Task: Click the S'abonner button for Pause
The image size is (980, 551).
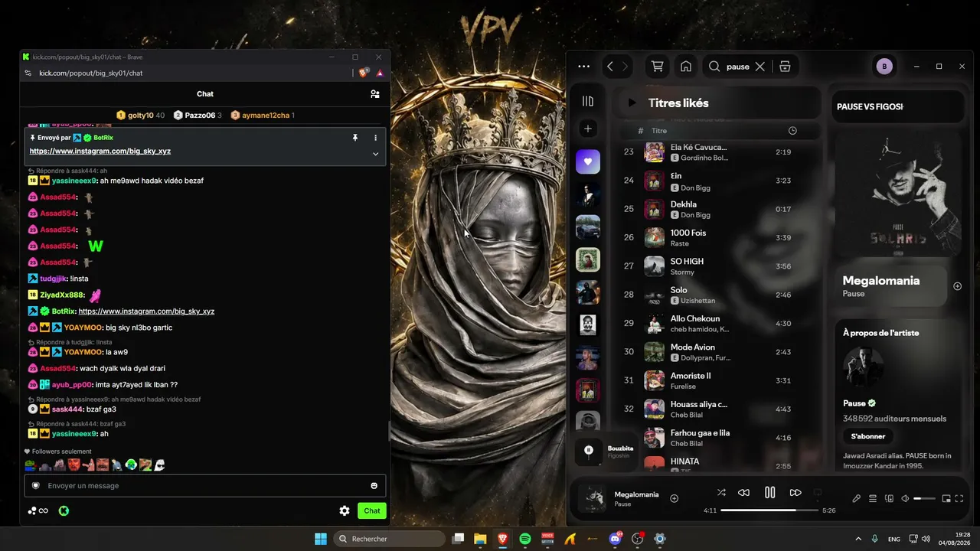Action: [x=868, y=436]
